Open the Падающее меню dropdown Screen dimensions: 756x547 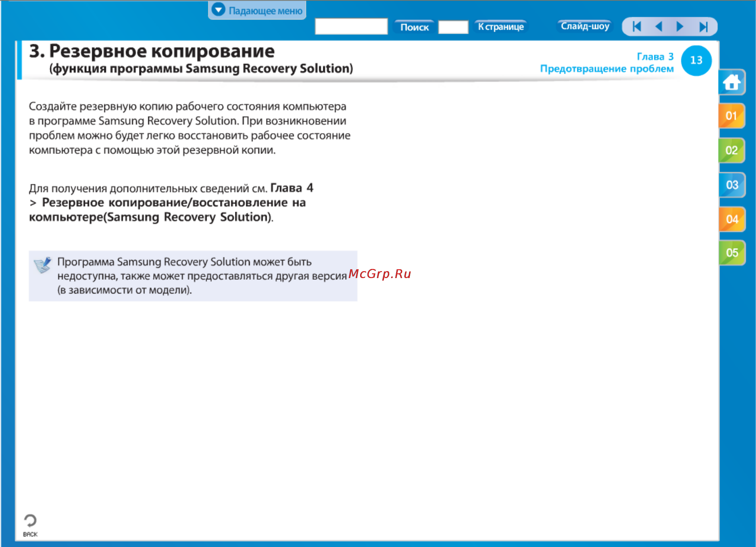click(x=257, y=10)
